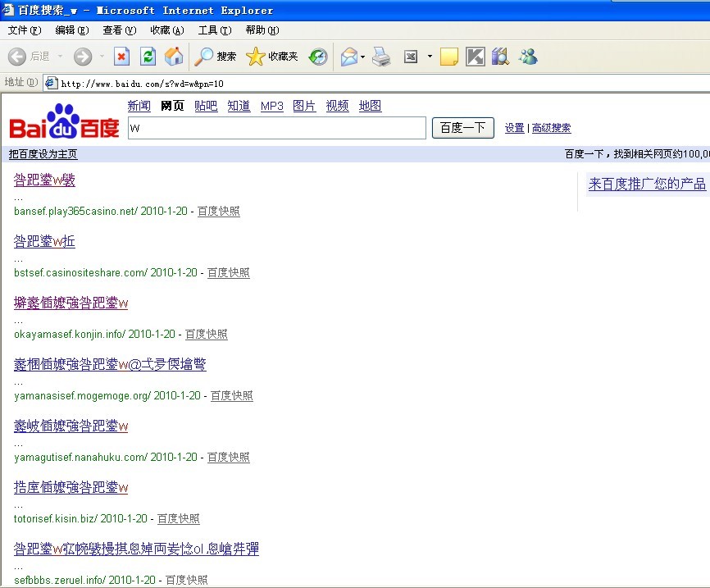Open the History clock icon

(318, 57)
